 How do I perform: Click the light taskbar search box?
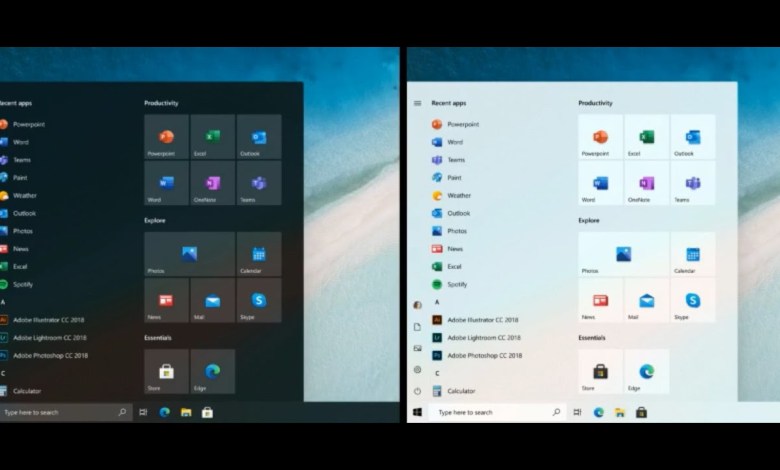click(x=497, y=412)
